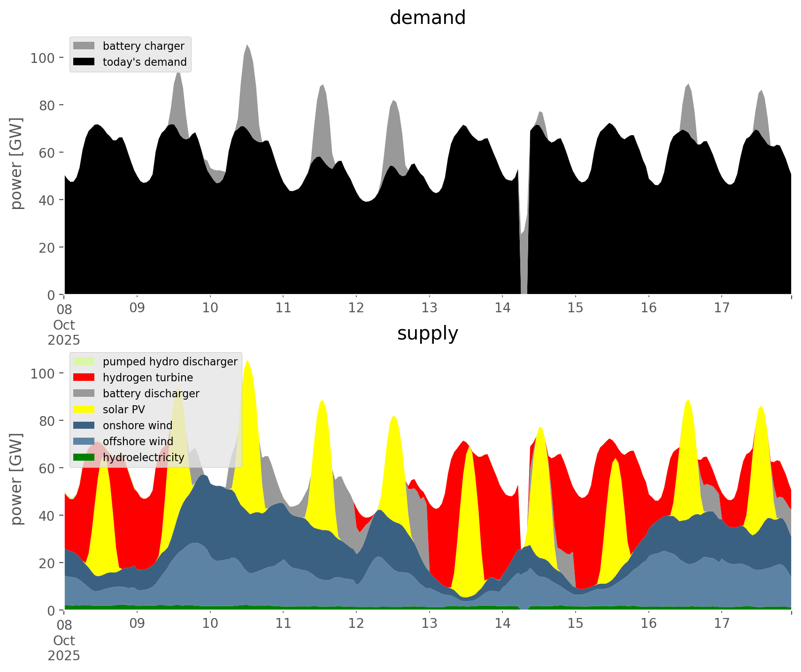Screen dimensions: 801x672
Task: Select the battery discharger gray legend swatch
Action: (x=84, y=394)
